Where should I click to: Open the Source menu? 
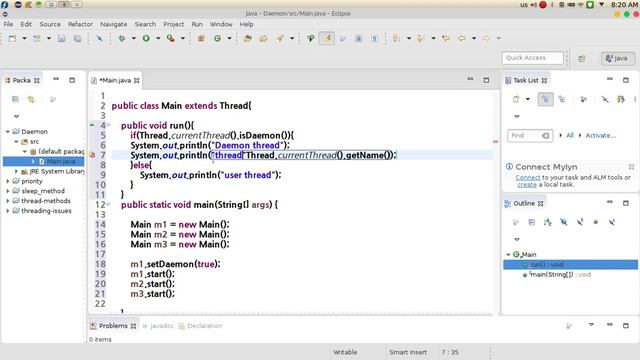click(50, 24)
